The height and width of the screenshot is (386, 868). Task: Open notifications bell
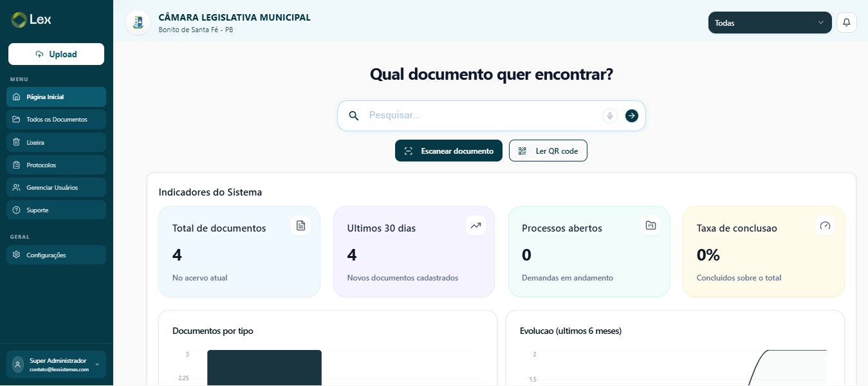[x=846, y=23]
